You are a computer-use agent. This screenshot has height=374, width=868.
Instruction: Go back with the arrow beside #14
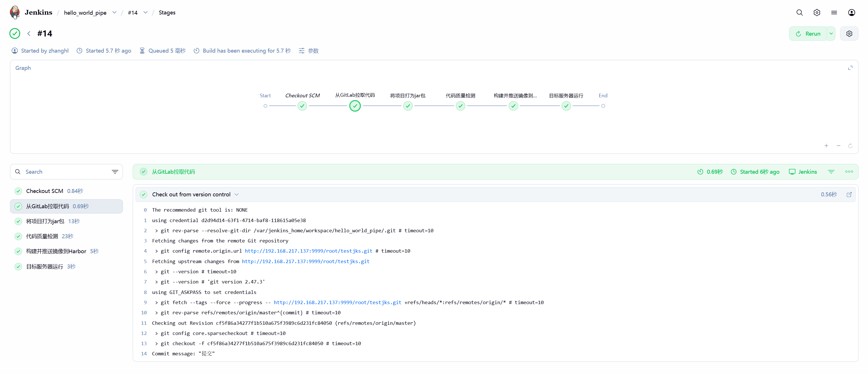pyautogui.click(x=29, y=33)
